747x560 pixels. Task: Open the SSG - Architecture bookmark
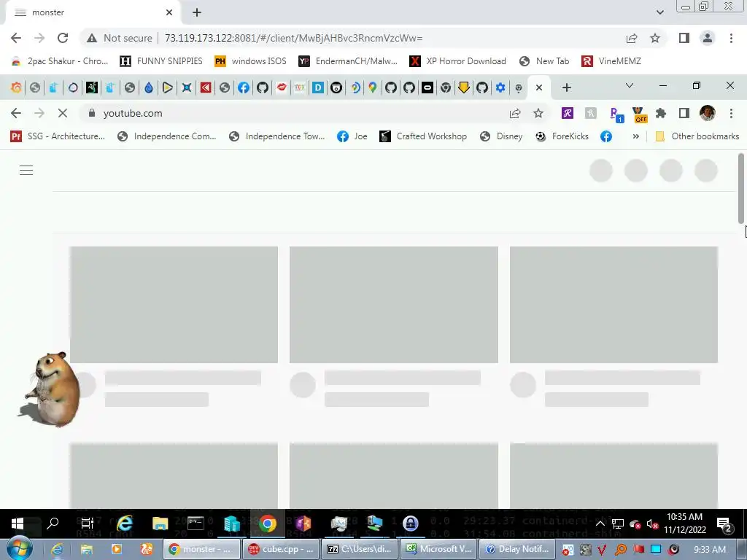pyautogui.click(x=58, y=136)
